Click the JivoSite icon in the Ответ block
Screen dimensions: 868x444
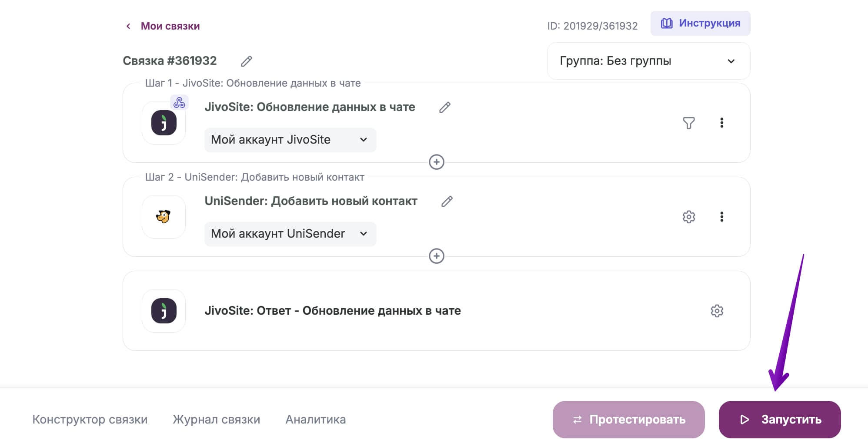click(164, 311)
